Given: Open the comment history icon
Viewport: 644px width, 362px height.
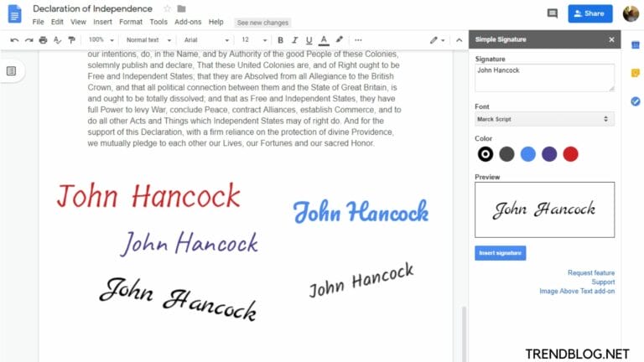Looking at the screenshot, I should click(x=552, y=13).
